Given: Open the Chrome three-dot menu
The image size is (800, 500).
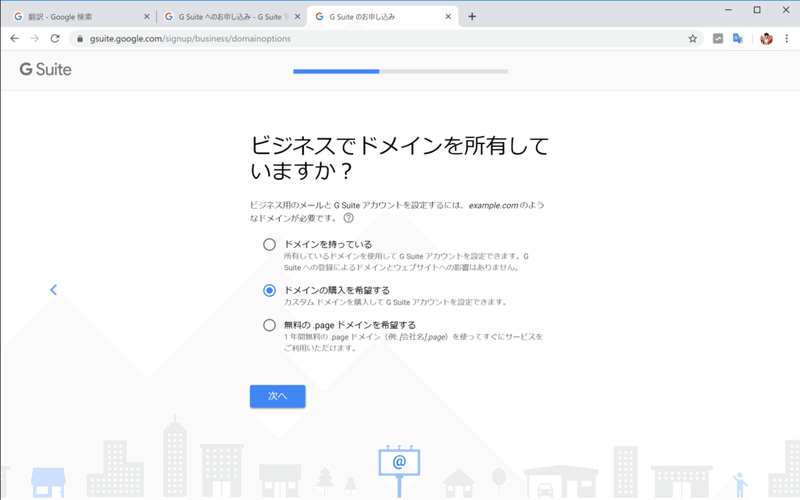Looking at the screenshot, I should tap(787, 38).
